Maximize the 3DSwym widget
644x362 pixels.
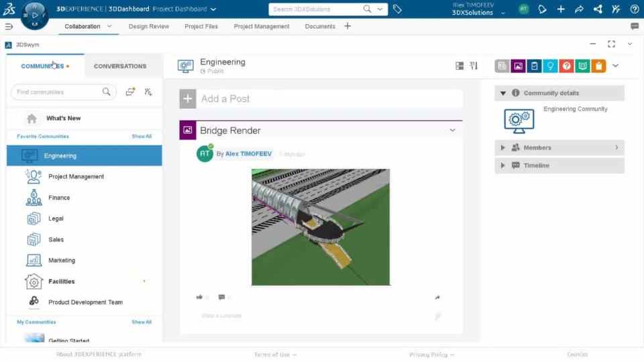click(x=612, y=44)
